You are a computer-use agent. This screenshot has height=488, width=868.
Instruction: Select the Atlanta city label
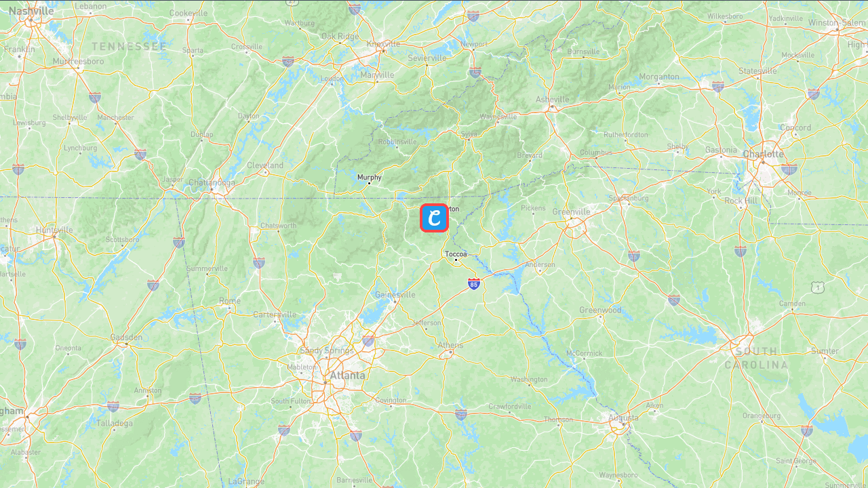tap(347, 375)
